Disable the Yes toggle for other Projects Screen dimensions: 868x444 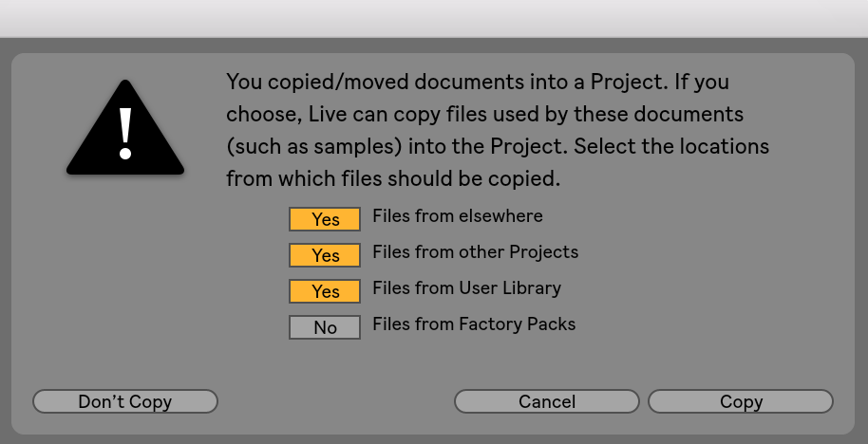(325, 255)
